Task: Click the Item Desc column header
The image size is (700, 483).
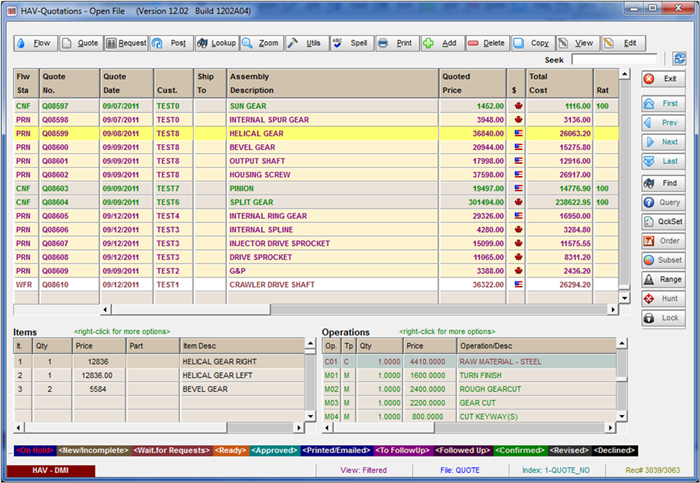Action: tap(242, 346)
